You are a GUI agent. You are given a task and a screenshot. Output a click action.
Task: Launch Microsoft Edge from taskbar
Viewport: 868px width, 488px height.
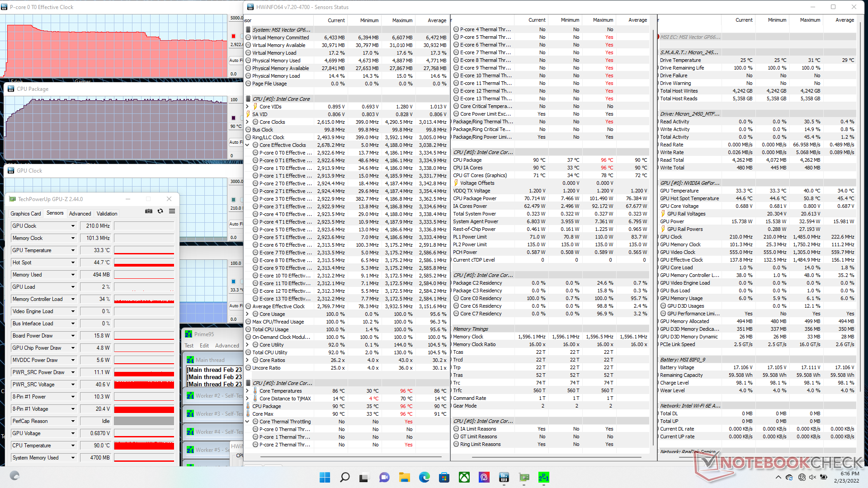(x=424, y=477)
